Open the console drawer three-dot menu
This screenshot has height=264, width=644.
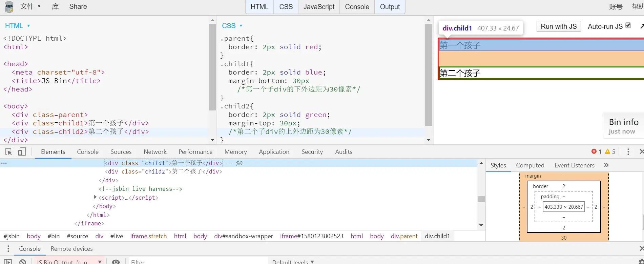pos(8,249)
